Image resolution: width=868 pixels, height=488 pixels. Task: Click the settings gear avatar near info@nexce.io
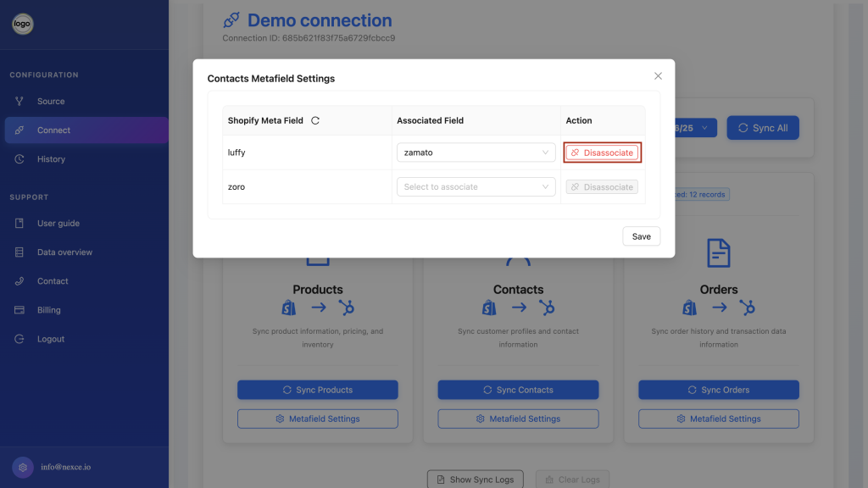tap(23, 468)
